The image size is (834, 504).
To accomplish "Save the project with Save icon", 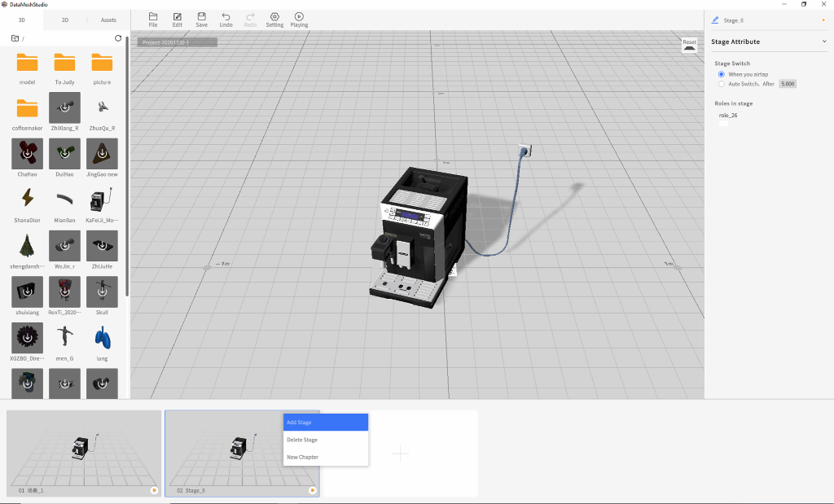I will click(202, 20).
